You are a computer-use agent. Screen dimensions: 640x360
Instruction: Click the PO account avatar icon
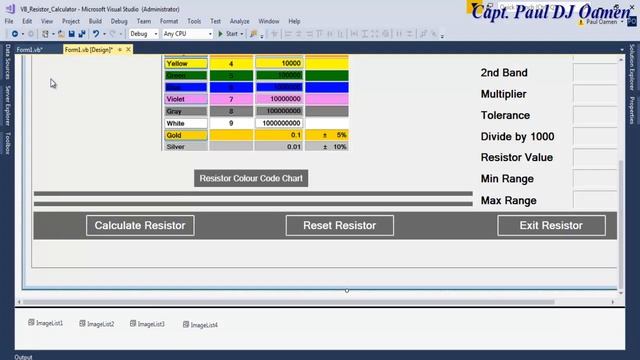(x=632, y=22)
